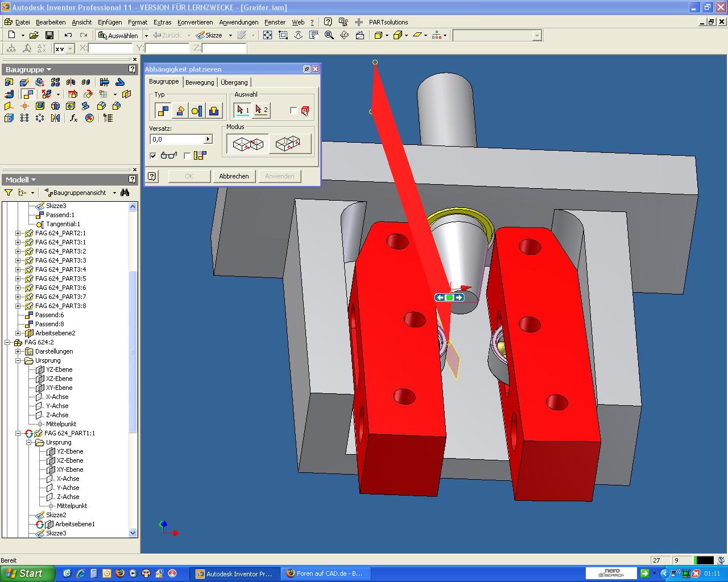Viewport: 728px width, 582px height.
Task: Activate second selection arrow button
Action: [261, 110]
